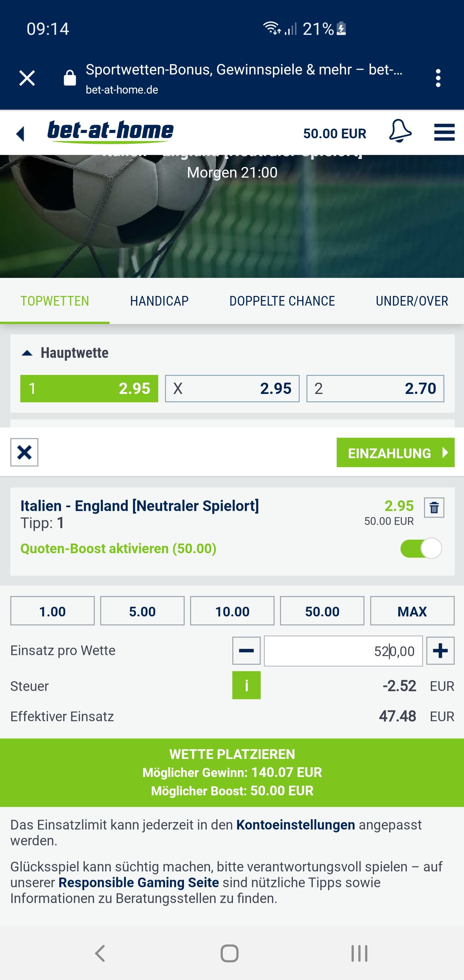Select outcome 1 at odds 2.95
The height and width of the screenshot is (980, 464).
tap(89, 388)
